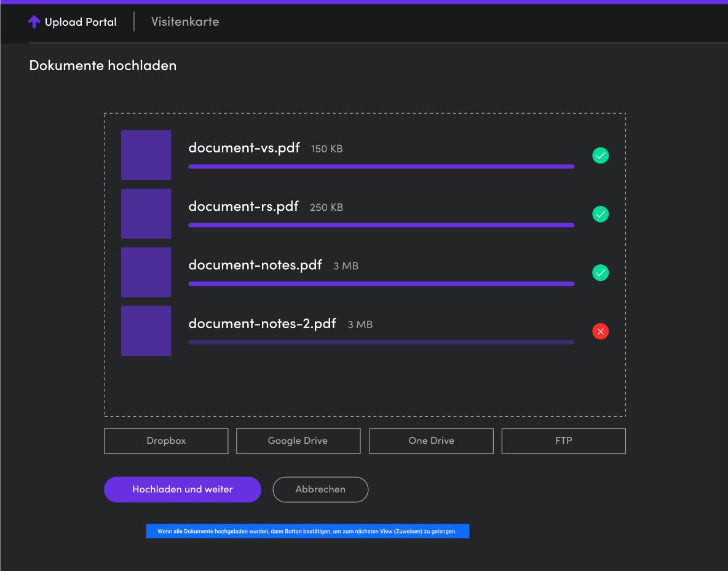Choose Google Drive as upload source
Viewport: 728px width, 571px height.
(298, 441)
